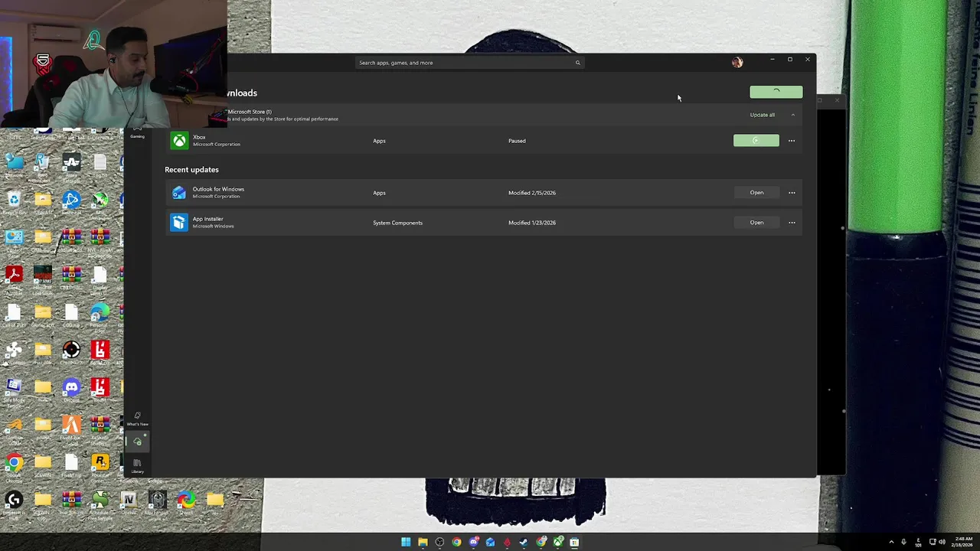Open App Installer via Open button
The height and width of the screenshot is (551, 980).
(756, 223)
